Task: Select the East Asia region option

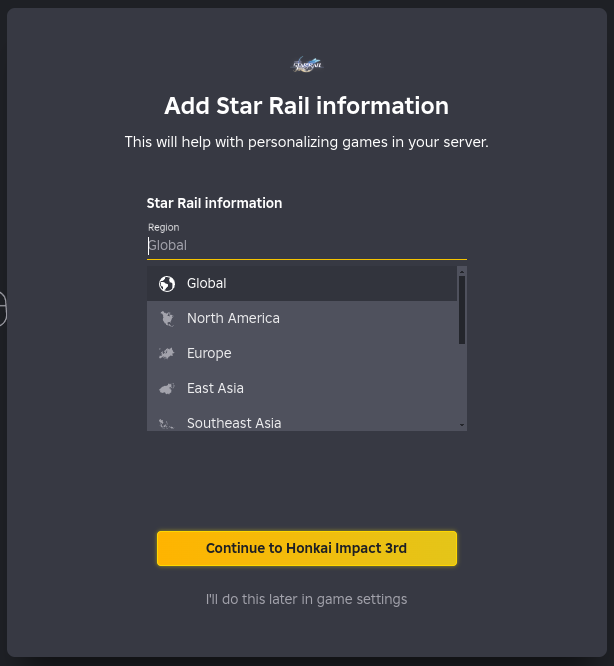Action: tap(215, 389)
